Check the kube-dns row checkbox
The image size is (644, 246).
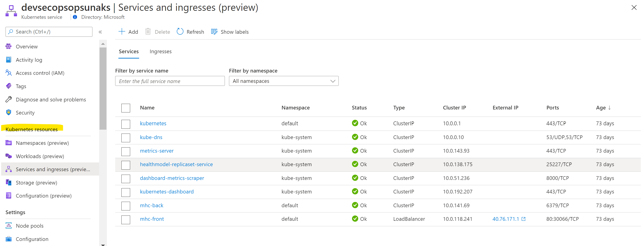click(x=126, y=138)
